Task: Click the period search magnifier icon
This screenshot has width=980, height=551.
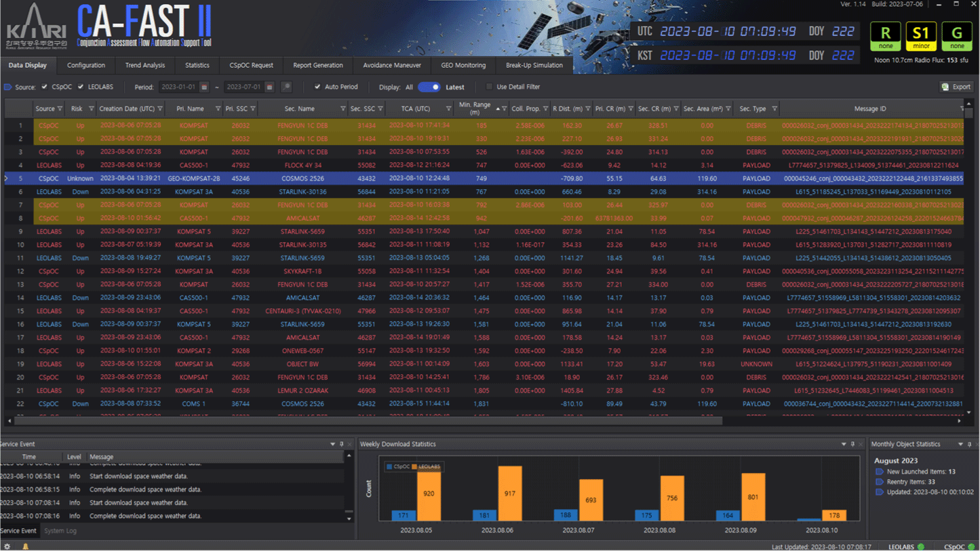Action: tap(286, 87)
